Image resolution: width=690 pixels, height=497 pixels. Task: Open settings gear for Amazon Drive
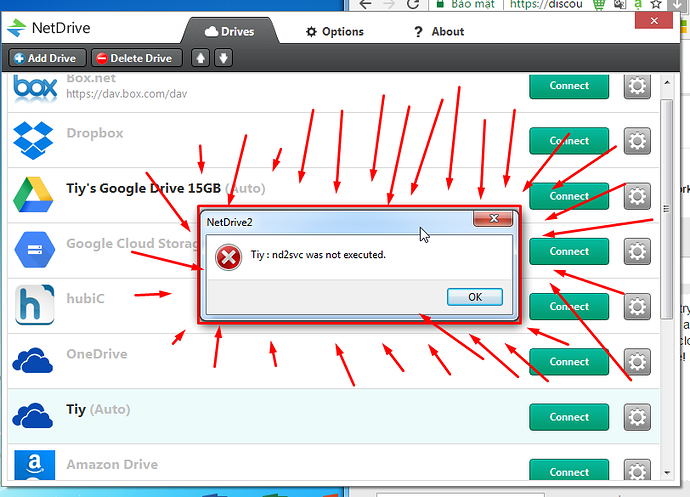tap(637, 470)
